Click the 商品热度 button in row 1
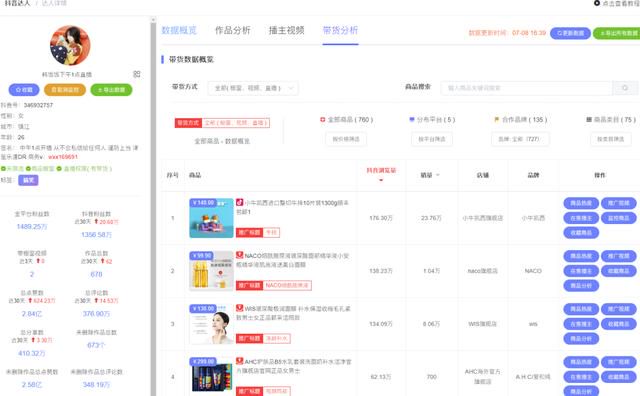 pos(581,203)
